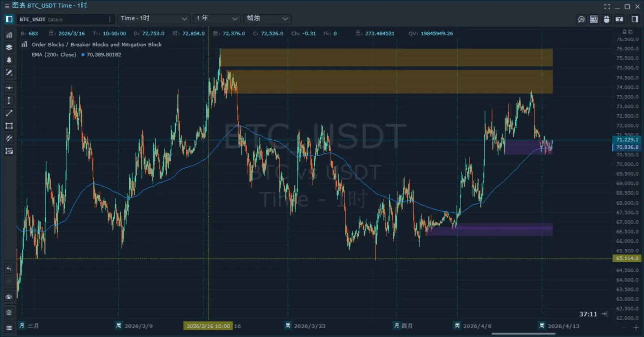
Task: Click the scroll-to-latest arrow beside 37:11
Action: pyautogui.click(x=604, y=314)
